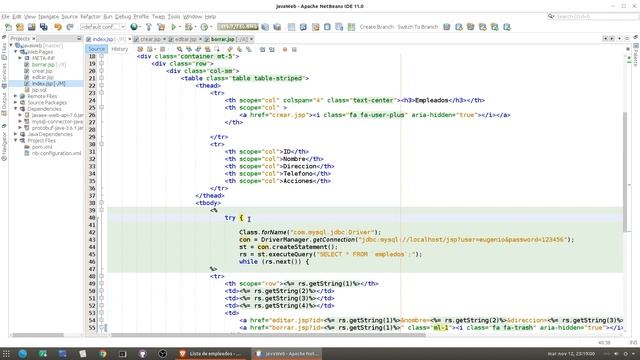The width and height of the screenshot is (640, 360).
Task: Toggle code fold at line 18
Action: 101,56
